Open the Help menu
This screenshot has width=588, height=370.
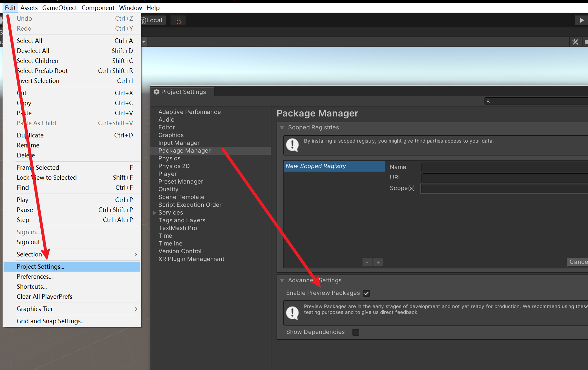[153, 8]
